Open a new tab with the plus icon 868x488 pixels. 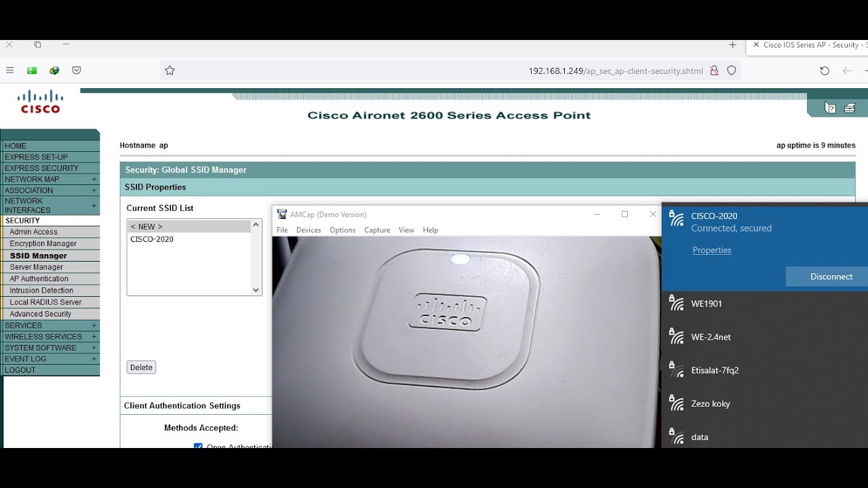coord(732,45)
